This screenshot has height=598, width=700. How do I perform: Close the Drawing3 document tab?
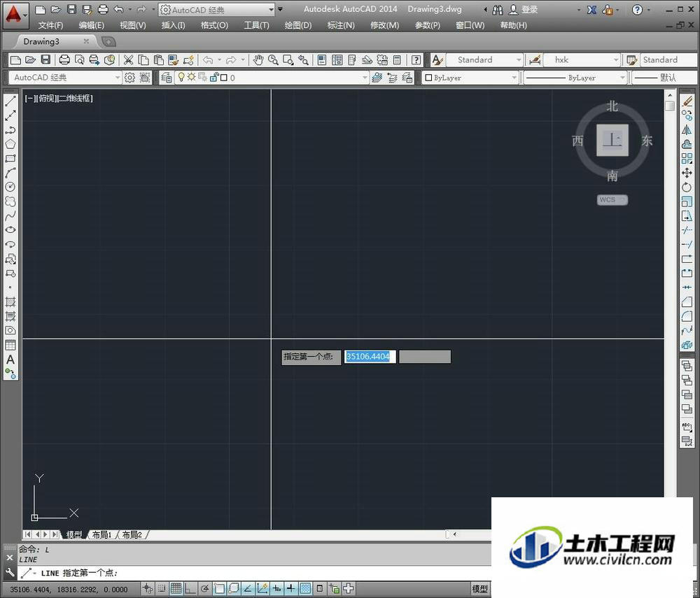[86, 41]
